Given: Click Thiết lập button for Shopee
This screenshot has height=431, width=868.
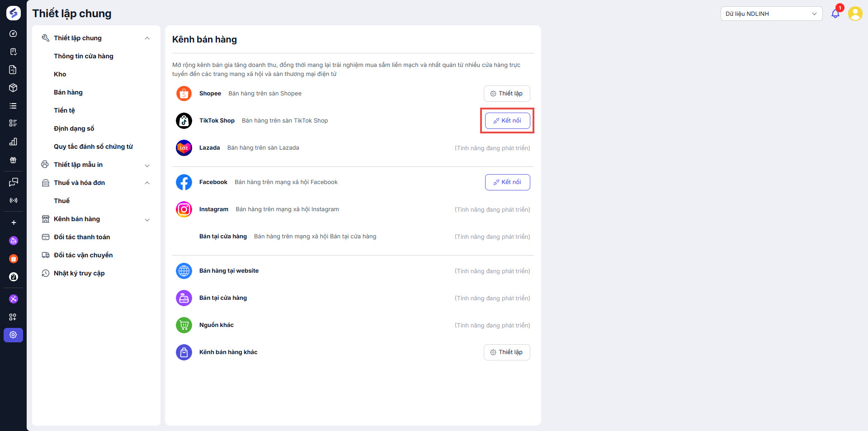Looking at the screenshot, I should coord(507,94).
